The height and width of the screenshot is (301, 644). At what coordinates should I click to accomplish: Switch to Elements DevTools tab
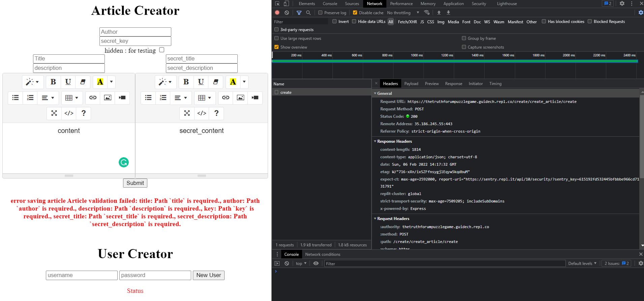(x=307, y=4)
